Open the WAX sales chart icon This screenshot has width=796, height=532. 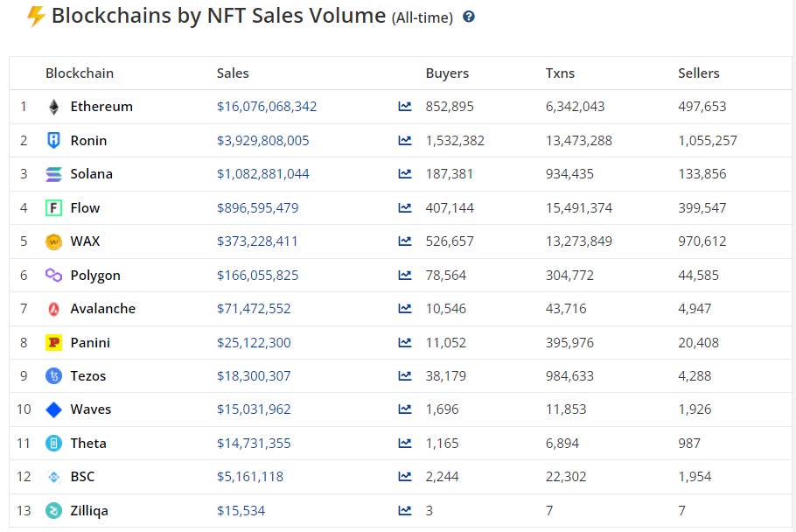(x=405, y=241)
